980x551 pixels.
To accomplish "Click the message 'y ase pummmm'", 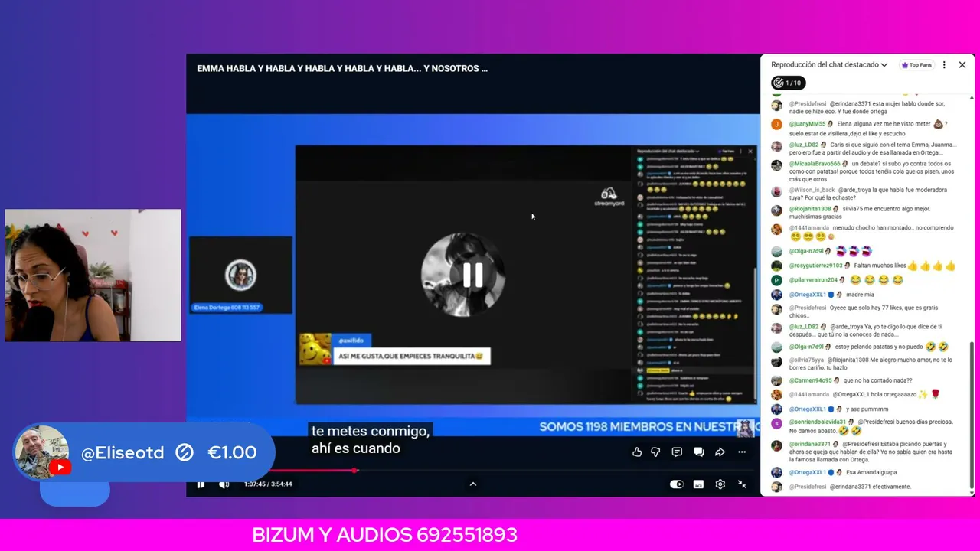I will pos(867,409).
